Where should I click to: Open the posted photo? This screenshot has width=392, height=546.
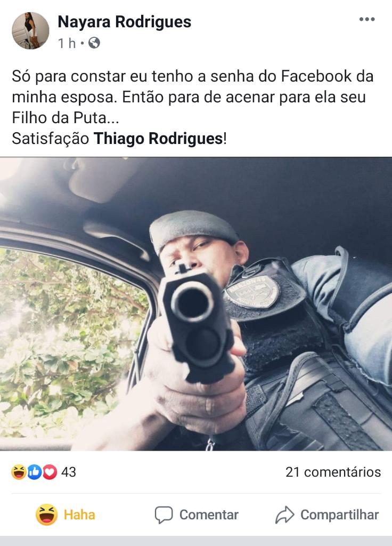[196, 304]
